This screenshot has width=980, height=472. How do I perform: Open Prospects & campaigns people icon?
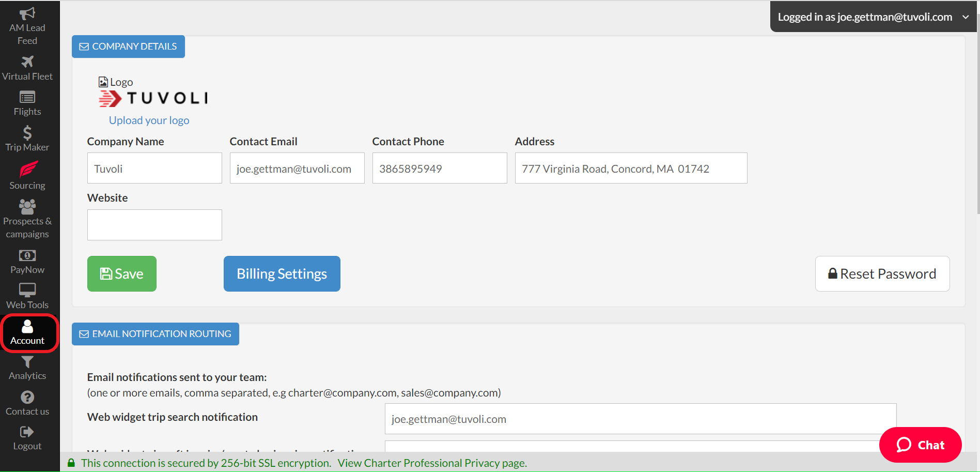27,207
